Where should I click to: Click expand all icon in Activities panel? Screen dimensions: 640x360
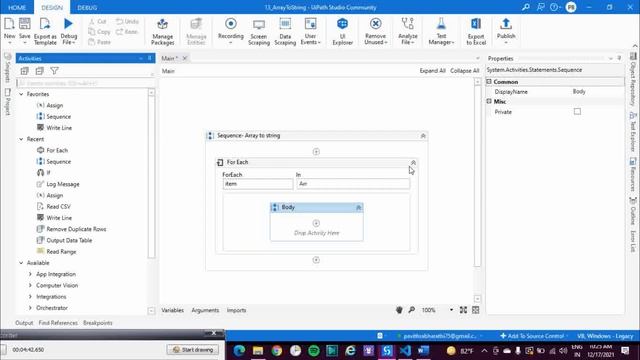pyautogui.click(x=24, y=71)
